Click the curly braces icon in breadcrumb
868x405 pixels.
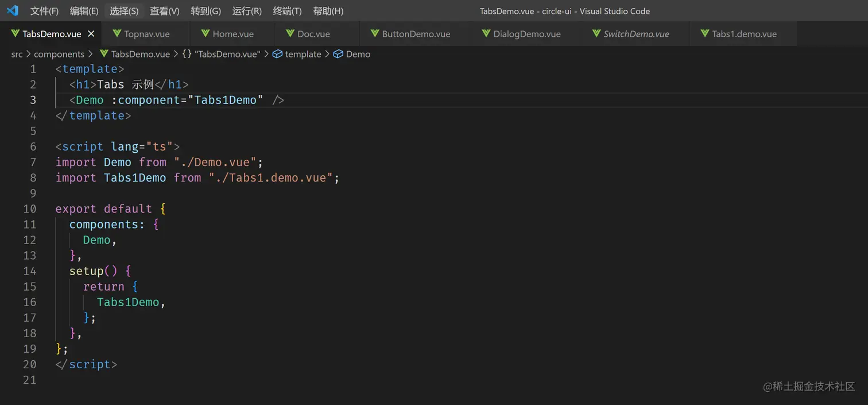(187, 54)
